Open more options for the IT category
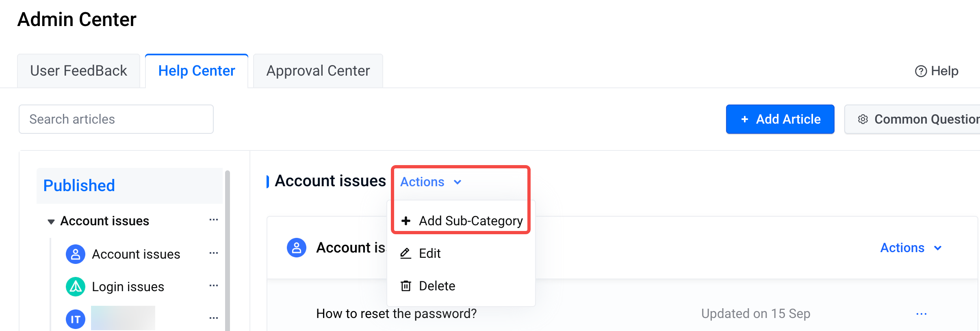 [214, 318]
